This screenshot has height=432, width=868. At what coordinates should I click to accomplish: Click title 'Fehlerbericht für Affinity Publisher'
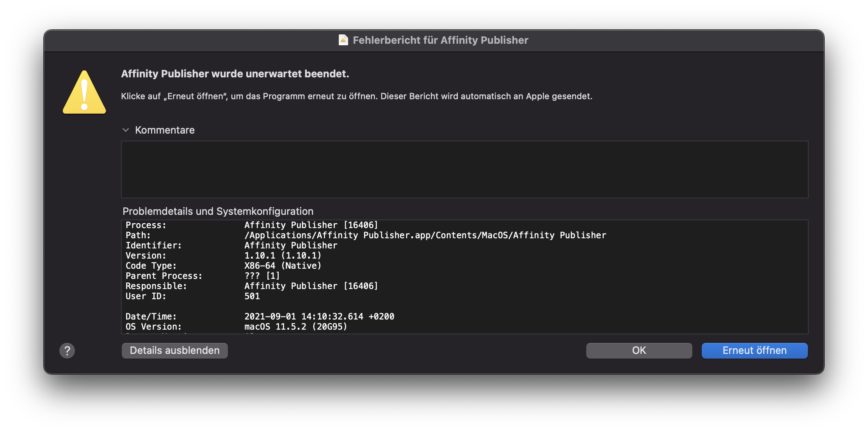[440, 40]
